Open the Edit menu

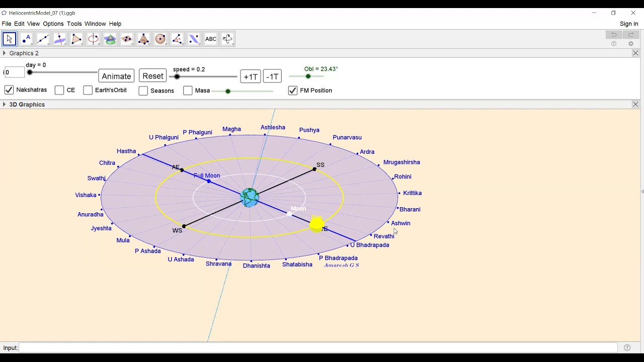(x=19, y=24)
